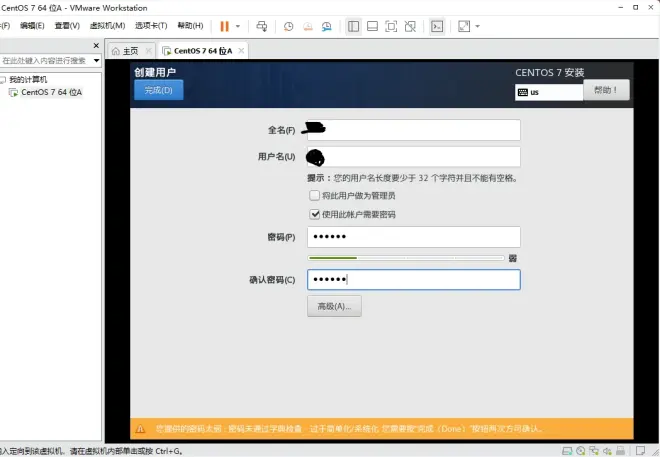Take a snapshot of this virtual machine
This screenshot has height=457, width=660.
pyautogui.click(x=288, y=27)
